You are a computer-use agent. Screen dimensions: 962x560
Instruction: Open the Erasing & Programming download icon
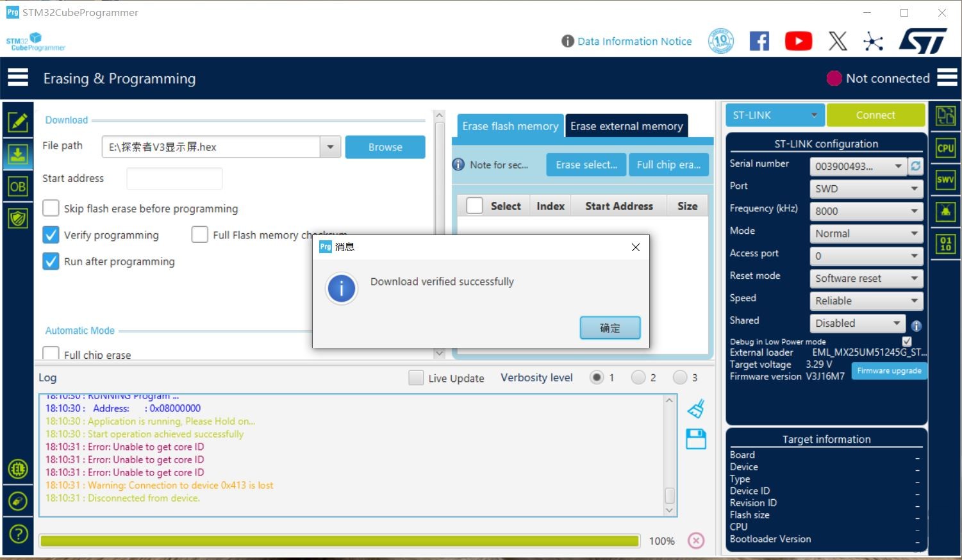click(x=17, y=154)
